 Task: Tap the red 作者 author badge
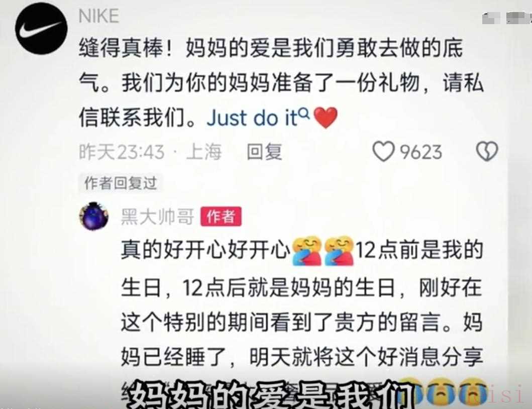coord(221,216)
